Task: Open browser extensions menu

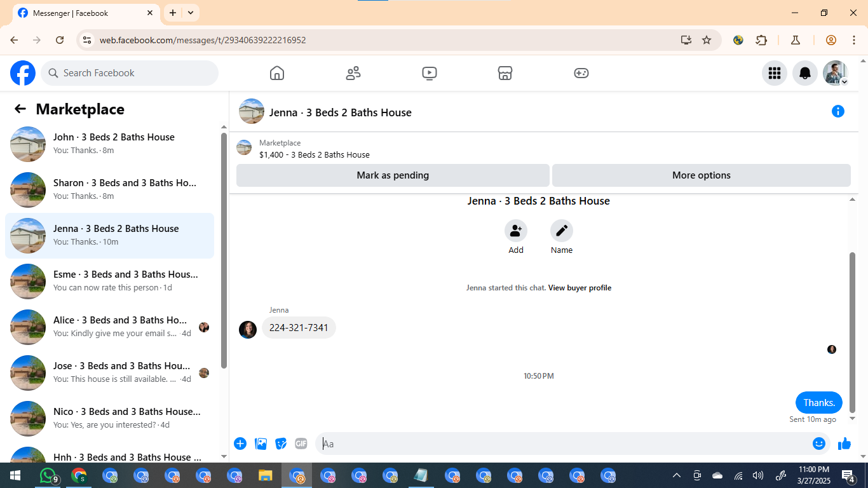Action: point(761,40)
